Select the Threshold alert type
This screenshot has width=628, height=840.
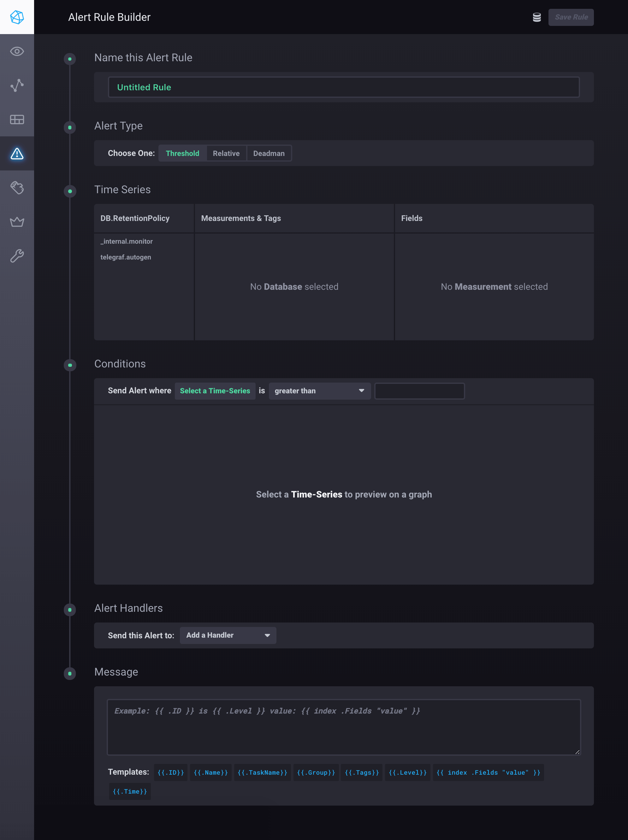(182, 153)
